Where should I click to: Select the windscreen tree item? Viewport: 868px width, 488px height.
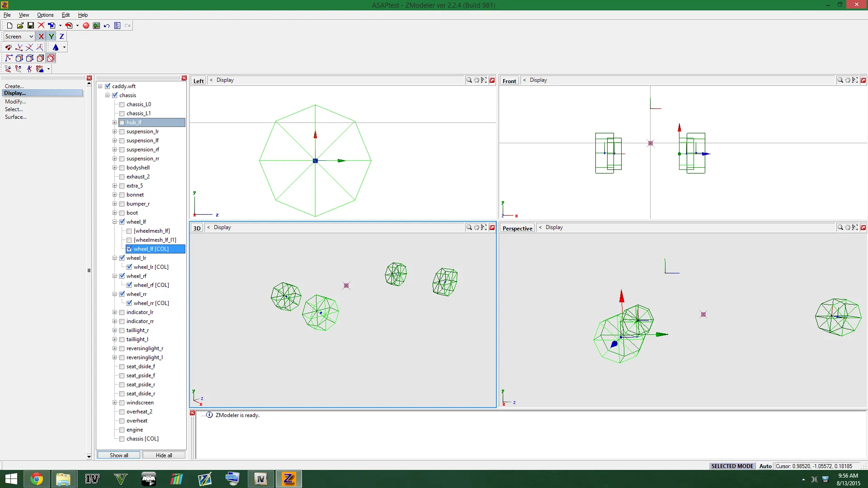(x=140, y=403)
